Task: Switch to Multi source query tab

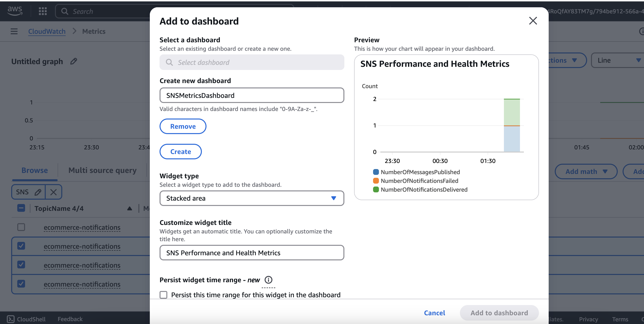Action: click(102, 170)
